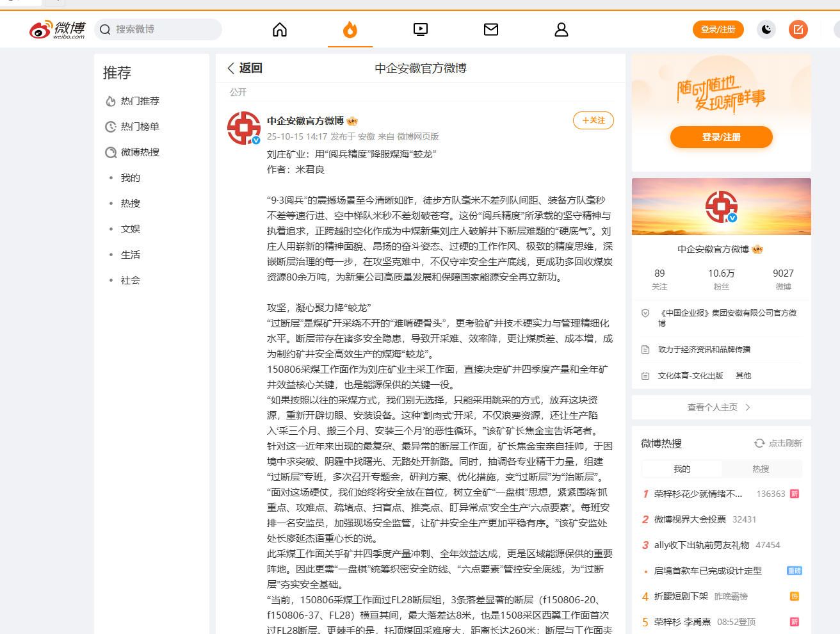This screenshot has width=840, height=634.
Task: Click the 登录/注册 button in the header
Action: 718,29
